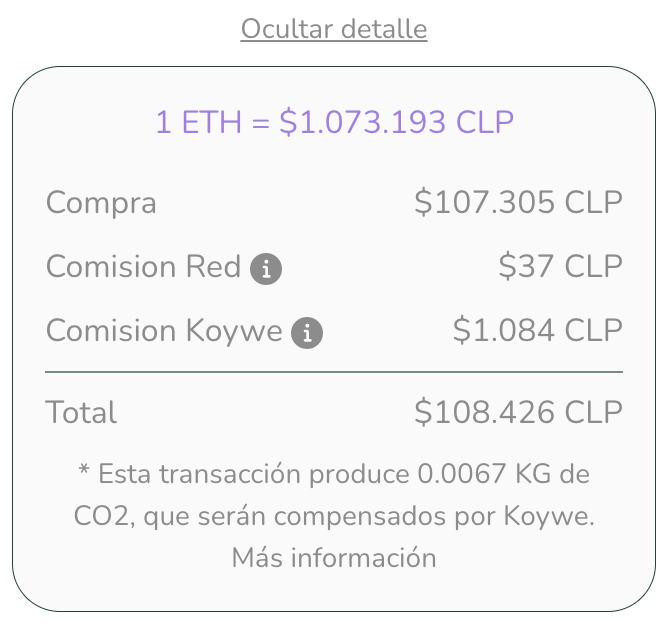Click the 1 ETH exchange rate text

pos(334,123)
